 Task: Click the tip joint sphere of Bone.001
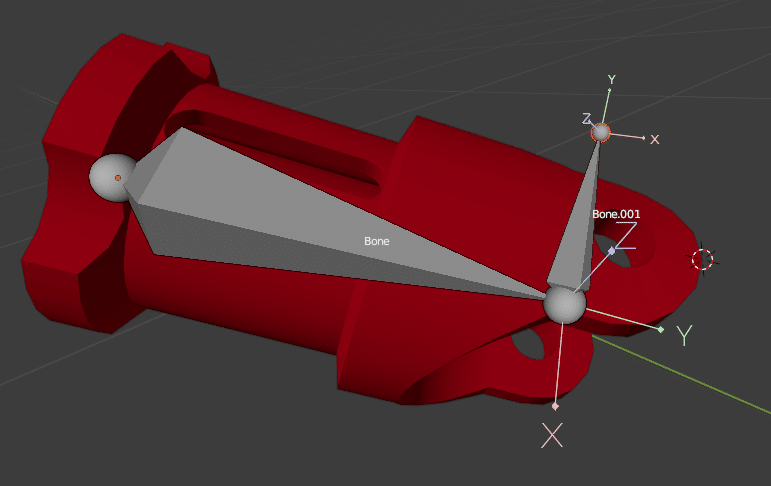tap(600, 133)
